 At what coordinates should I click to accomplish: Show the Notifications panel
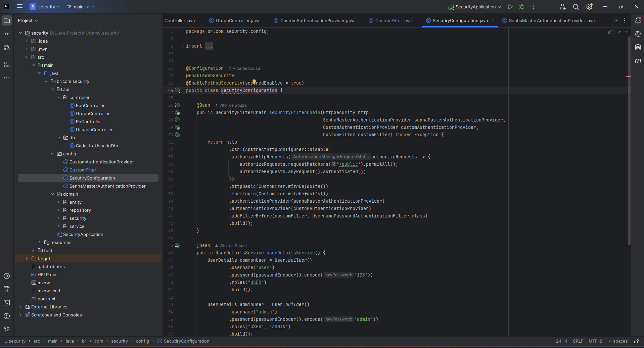638,20
